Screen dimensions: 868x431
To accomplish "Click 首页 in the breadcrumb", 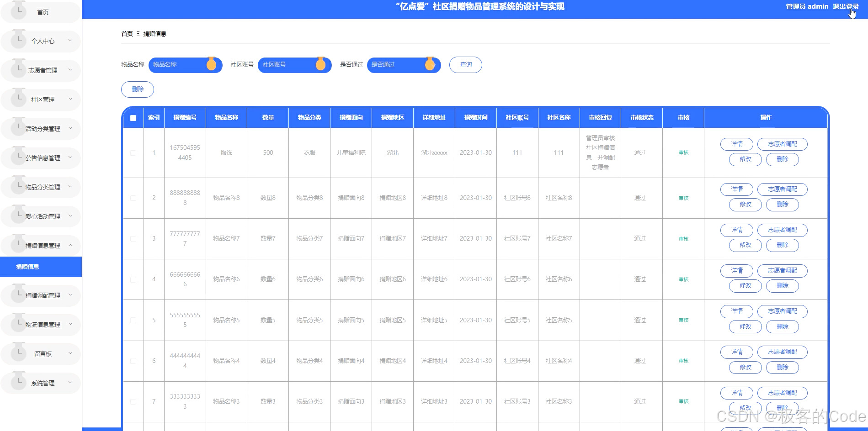I will pos(127,34).
